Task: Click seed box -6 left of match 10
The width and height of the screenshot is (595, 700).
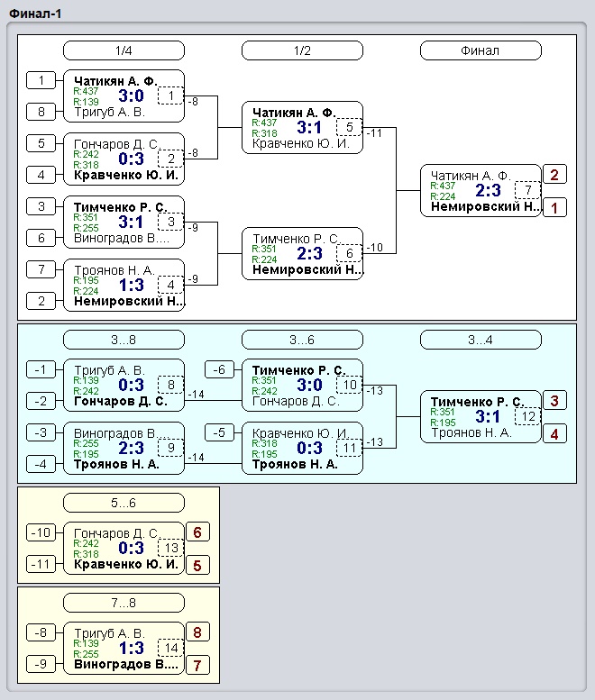Action: tap(219, 369)
